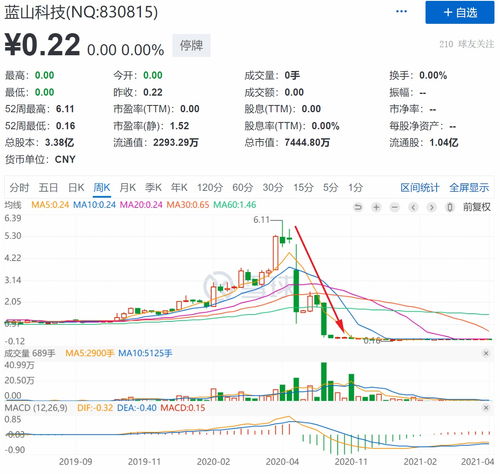
Task: Click the MA30:0.65 moving average label
Action: (x=188, y=205)
